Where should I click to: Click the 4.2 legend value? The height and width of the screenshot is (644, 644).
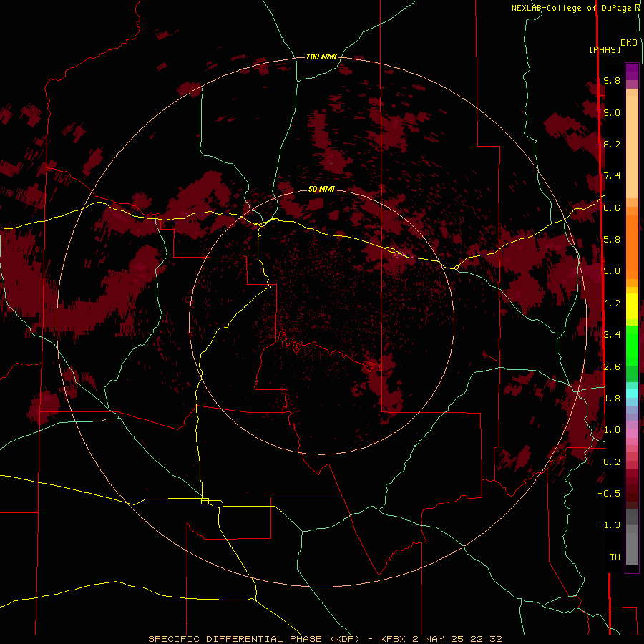point(612,303)
